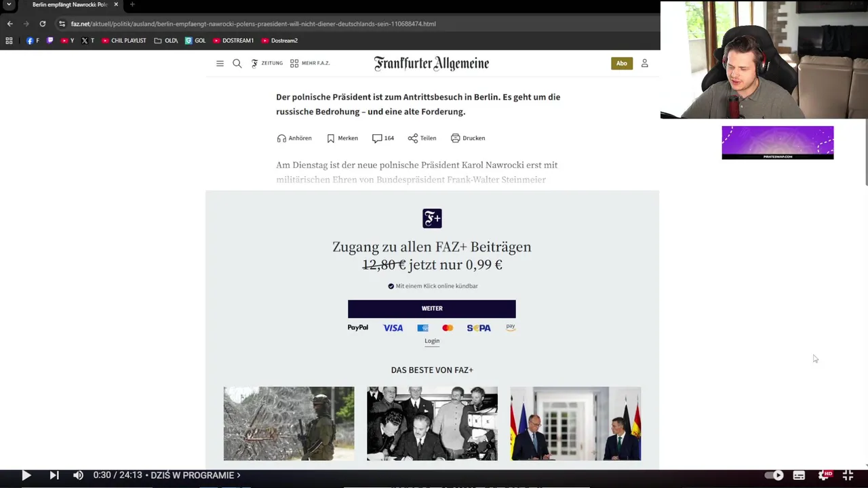Exit fullscreen video mode
The height and width of the screenshot is (488, 868).
[848, 476]
